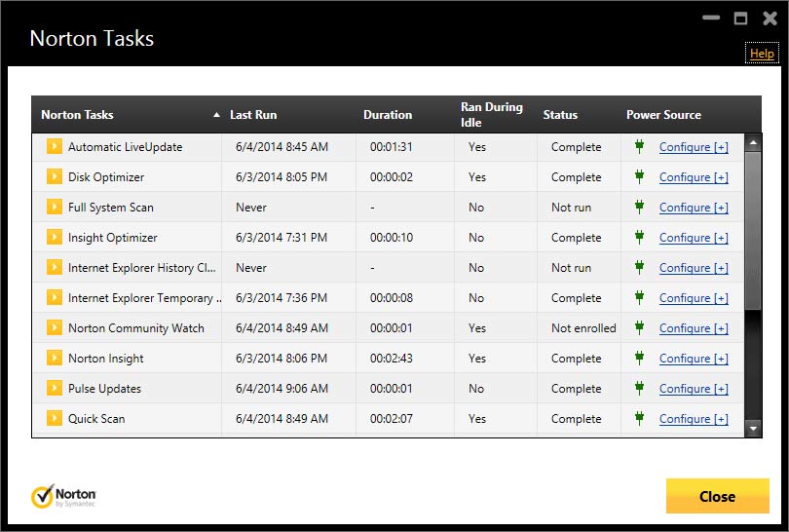Click the power plug icon for Automatic LiveUpdate
This screenshot has height=532, width=789.
click(x=639, y=146)
